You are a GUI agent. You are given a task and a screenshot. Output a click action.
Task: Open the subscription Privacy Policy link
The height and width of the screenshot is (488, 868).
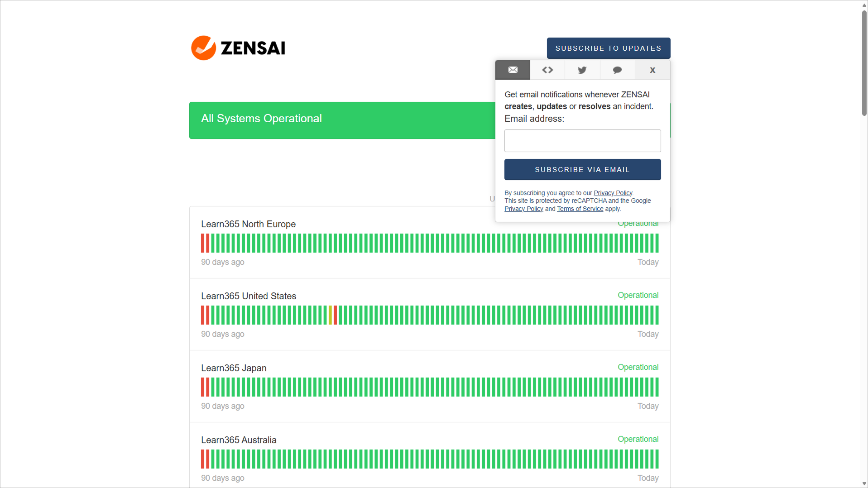pyautogui.click(x=613, y=193)
